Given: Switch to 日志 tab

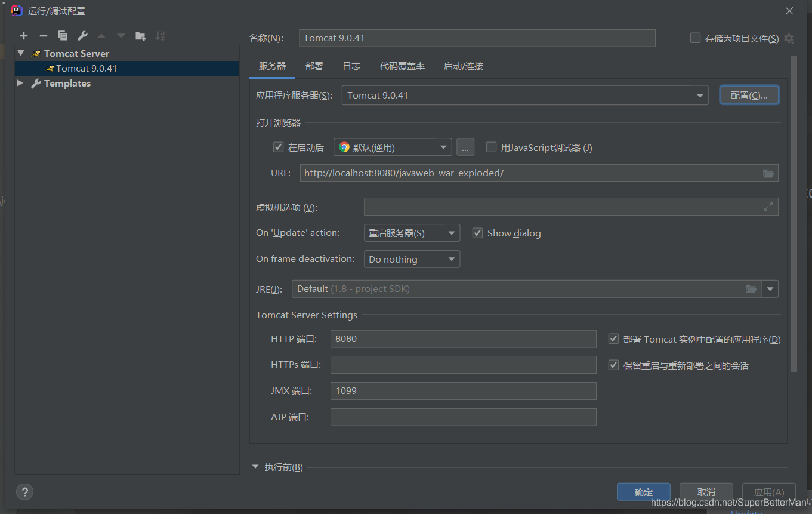Looking at the screenshot, I should pos(351,66).
